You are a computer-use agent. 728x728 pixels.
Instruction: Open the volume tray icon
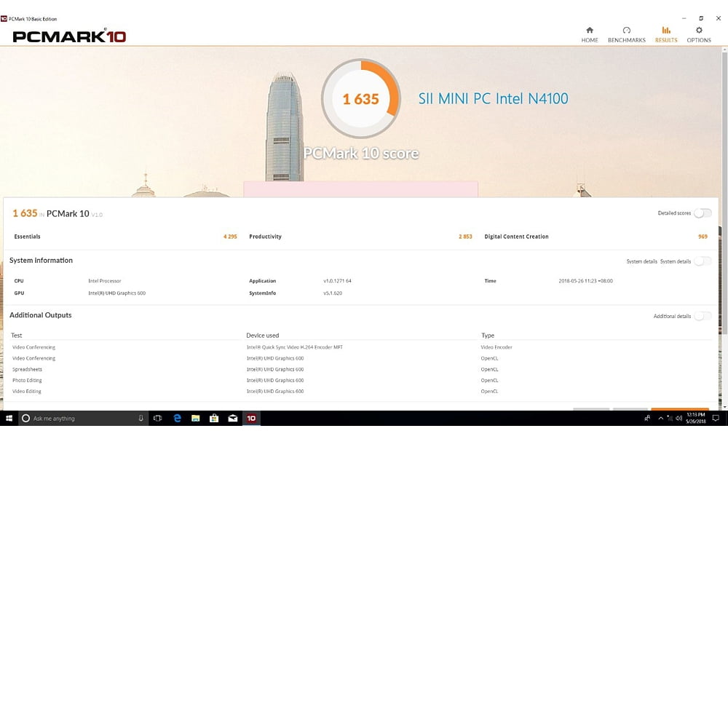[678, 419]
